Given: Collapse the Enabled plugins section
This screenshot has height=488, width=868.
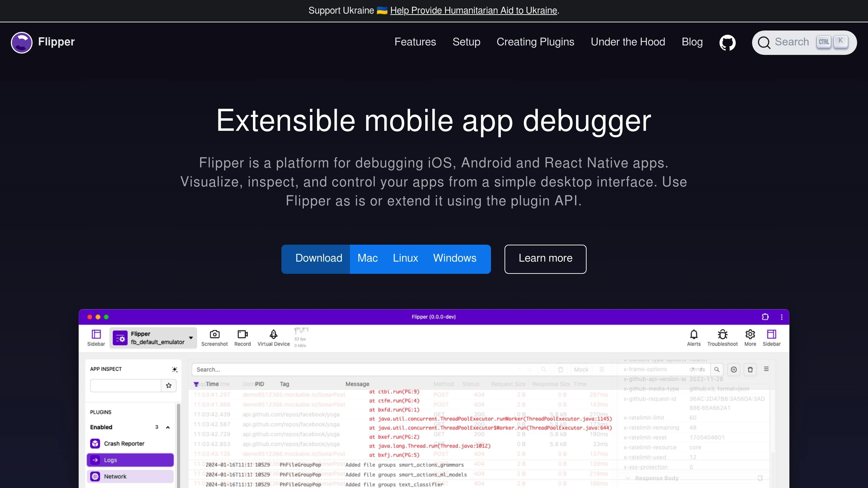Looking at the screenshot, I should coord(167,427).
